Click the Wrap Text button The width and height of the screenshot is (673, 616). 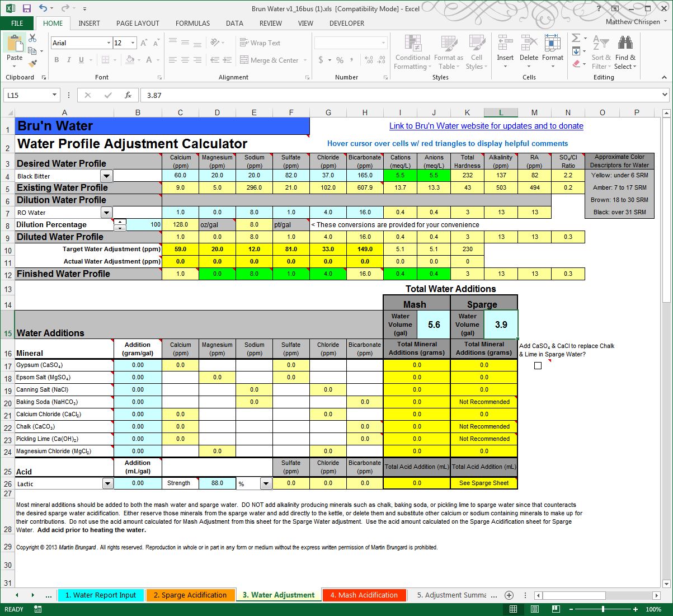pyautogui.click(x=260, y=43)
